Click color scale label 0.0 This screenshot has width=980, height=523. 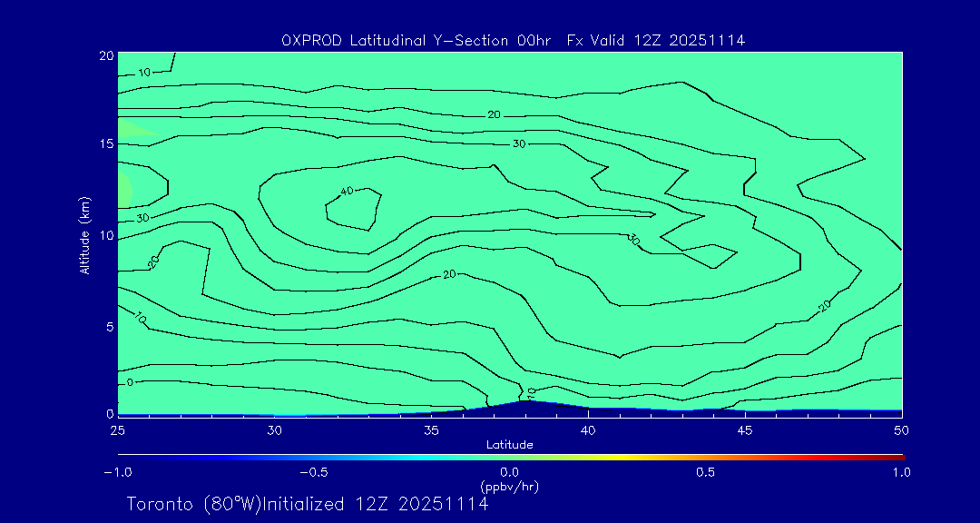pos(509,472)
